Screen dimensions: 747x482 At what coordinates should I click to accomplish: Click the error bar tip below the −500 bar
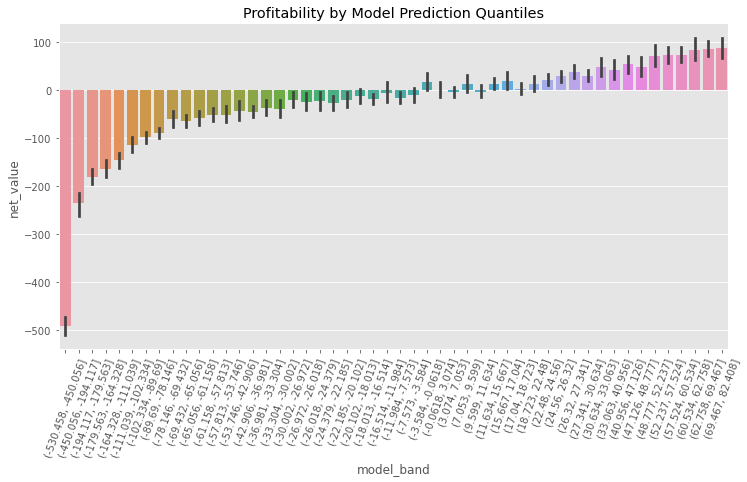tap(65, 335)
